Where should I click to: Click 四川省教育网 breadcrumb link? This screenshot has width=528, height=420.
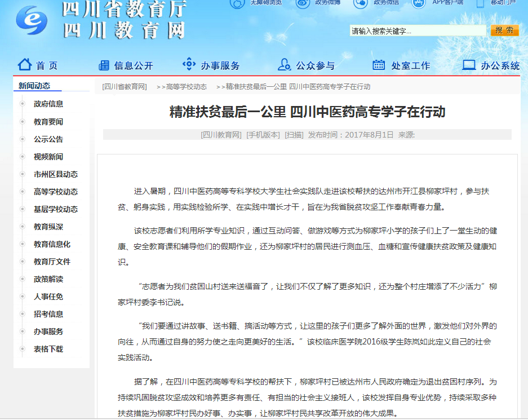pyautogui.click(x=125, y=87)
